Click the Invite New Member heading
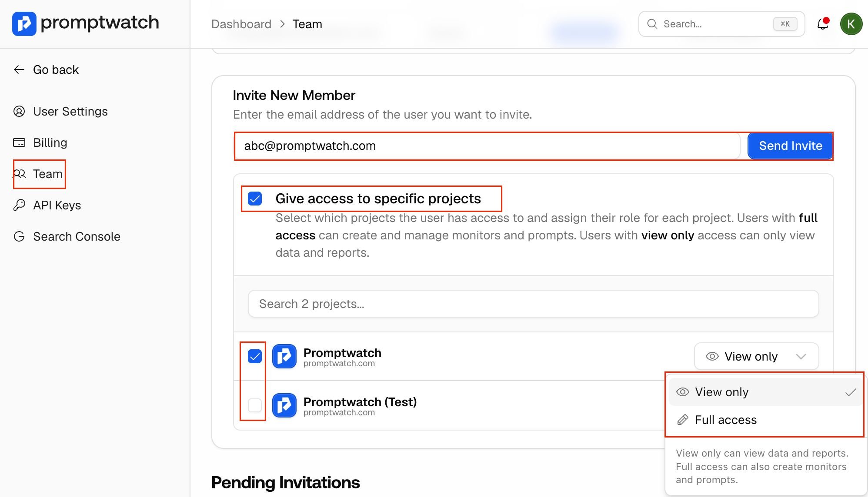The width and height of the screenshot is (868, 497). [294, 95]
